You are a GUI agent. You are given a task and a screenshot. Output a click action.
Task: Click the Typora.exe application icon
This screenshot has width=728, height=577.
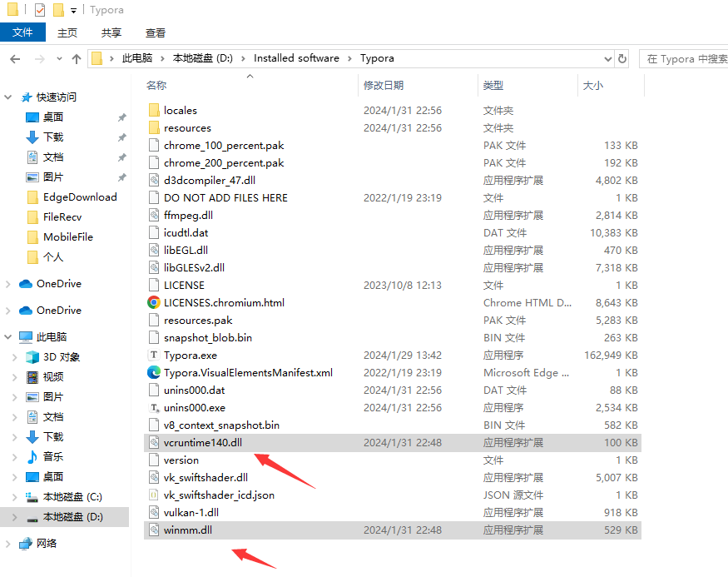[154, 356]
